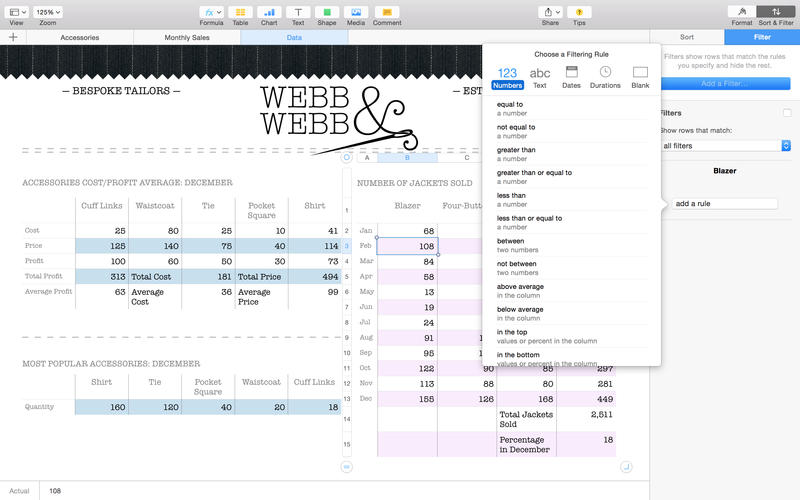Screen dimensions: 800x500
Task: Toggle the Filters checkbox
Action: pyautogui.click(x=787, y=113)
